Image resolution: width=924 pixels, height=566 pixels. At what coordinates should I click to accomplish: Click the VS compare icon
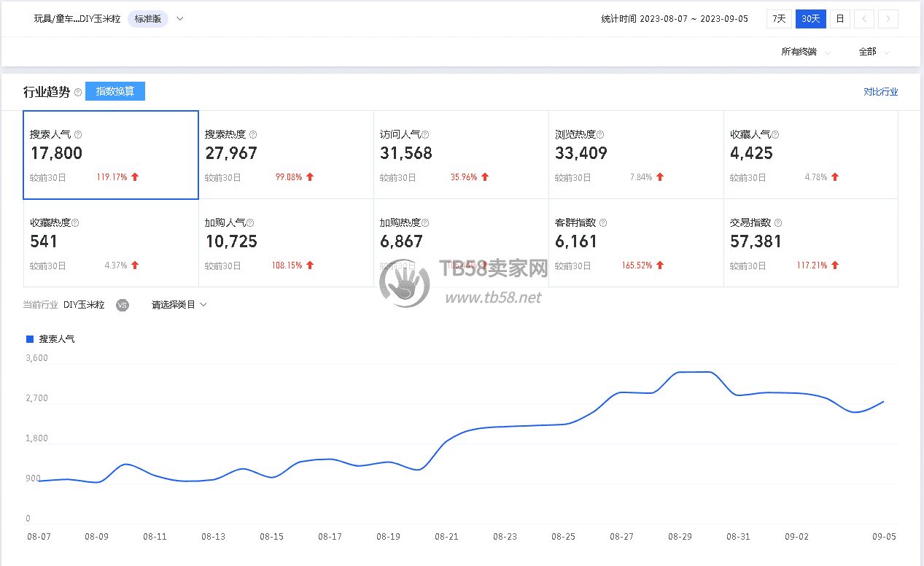[x=123, y=305]
